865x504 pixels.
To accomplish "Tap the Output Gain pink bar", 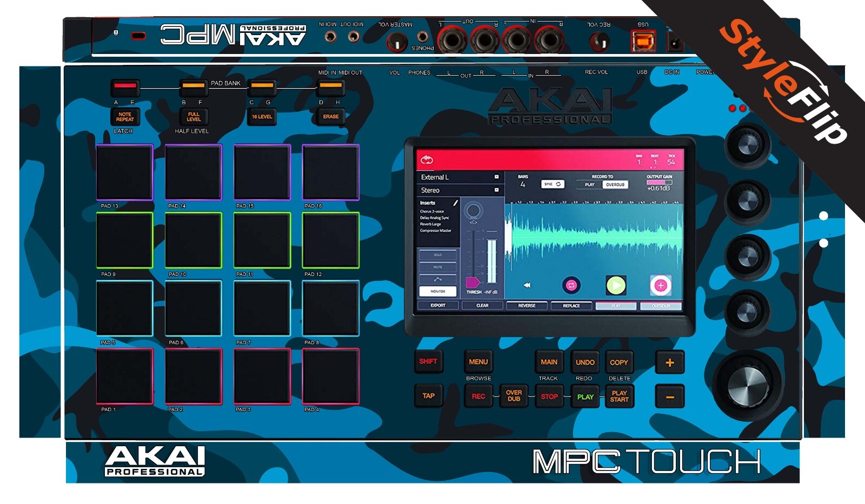I will 659,183.
